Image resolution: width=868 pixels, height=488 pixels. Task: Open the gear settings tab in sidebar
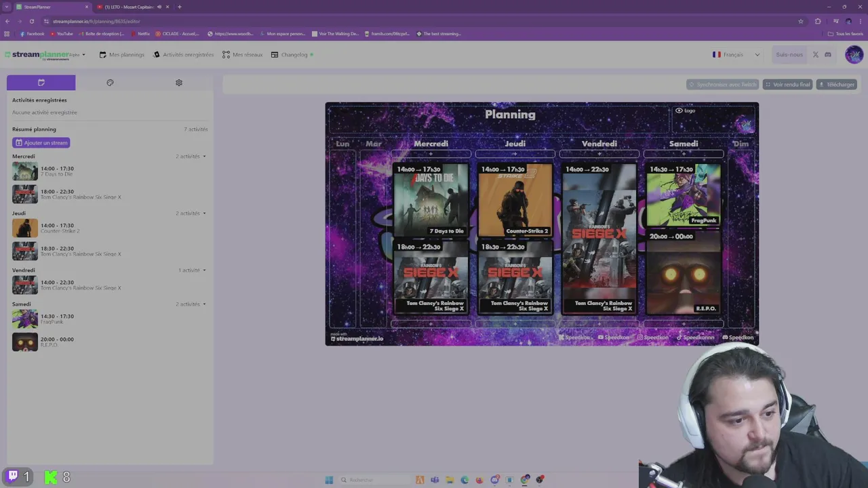pyautogui.click(x=179, y=83)
